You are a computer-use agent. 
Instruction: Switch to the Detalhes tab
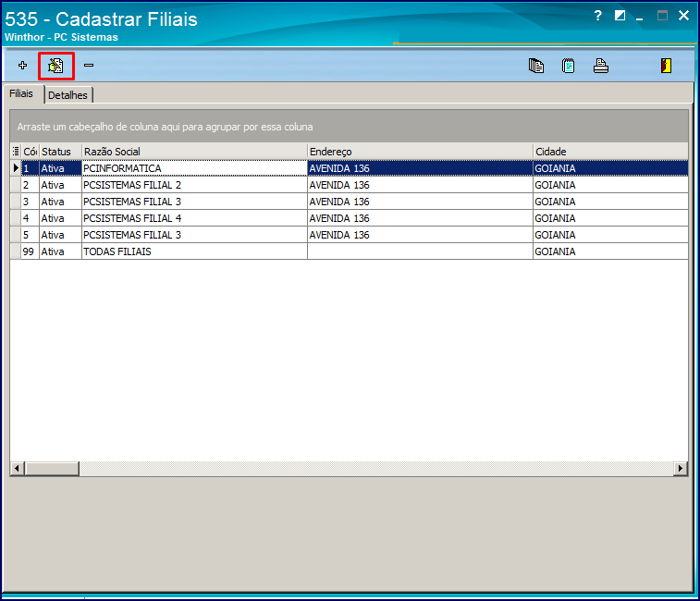point(68,95)
